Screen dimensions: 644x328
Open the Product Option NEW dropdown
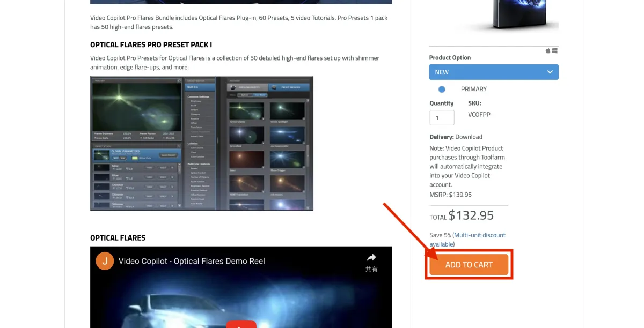point(494,72)
